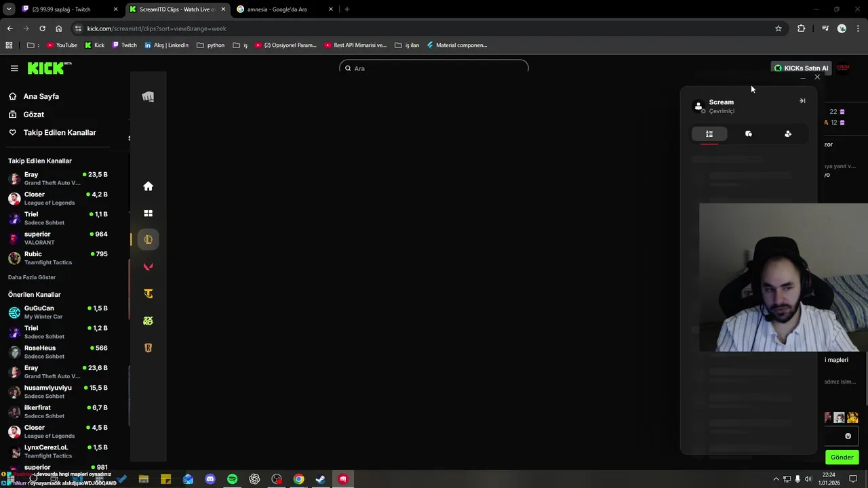Open the Chrome tab search dropdown
Image resolution: width=868 pixels, height=488 pixels.
9,9
